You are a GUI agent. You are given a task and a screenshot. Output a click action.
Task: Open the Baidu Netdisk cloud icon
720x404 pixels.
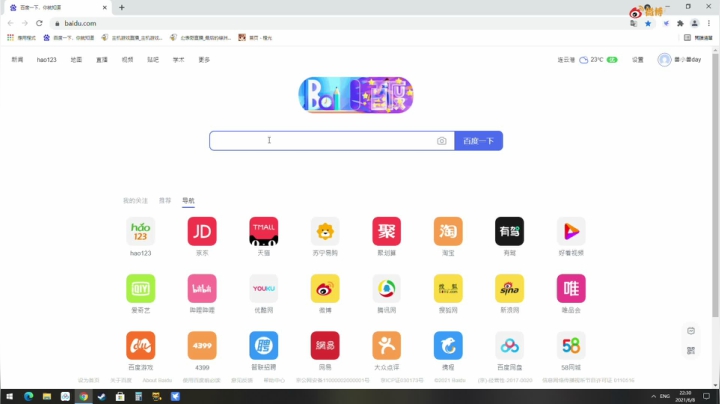510,345
